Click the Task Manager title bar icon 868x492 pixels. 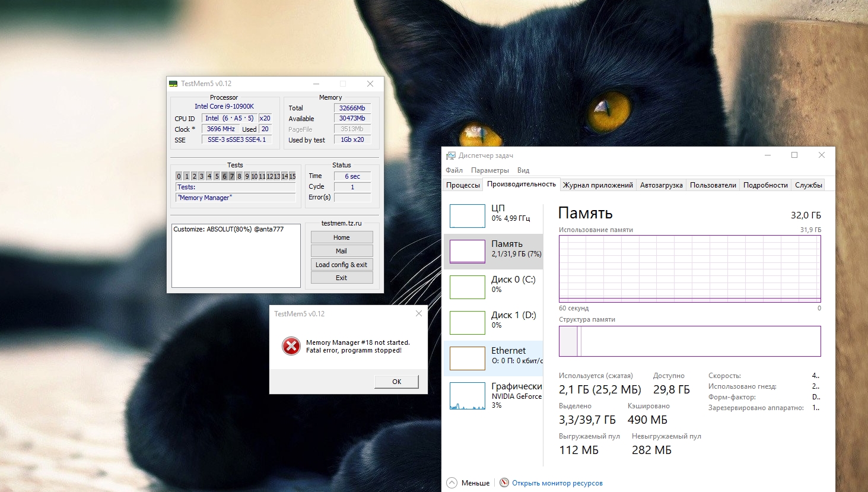click(451, 155)
